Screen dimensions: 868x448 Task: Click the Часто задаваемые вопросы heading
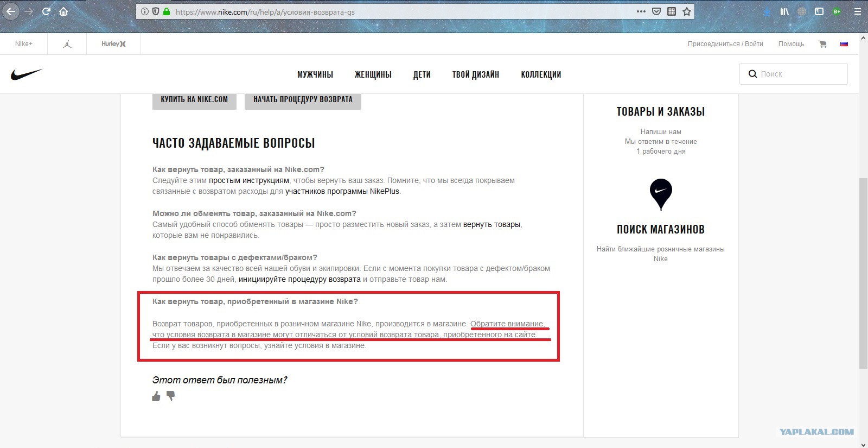pos(234,143)
